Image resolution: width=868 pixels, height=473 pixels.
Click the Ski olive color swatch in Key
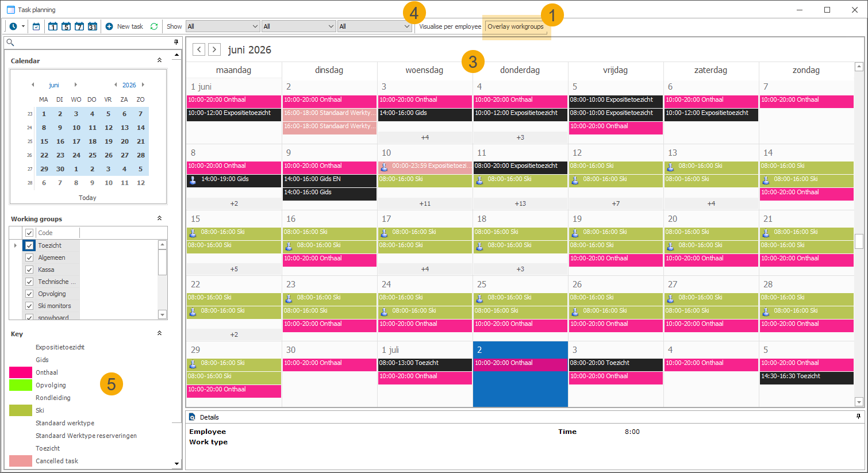21,410
